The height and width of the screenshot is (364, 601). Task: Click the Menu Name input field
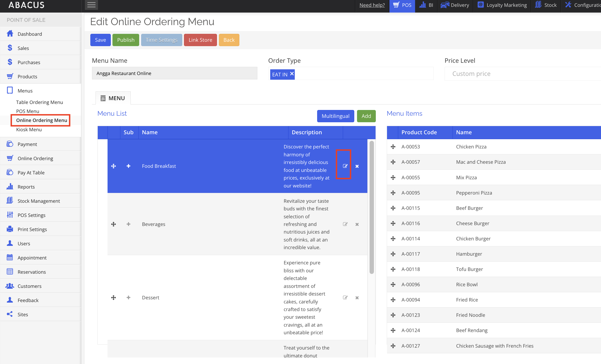point(174,73)
